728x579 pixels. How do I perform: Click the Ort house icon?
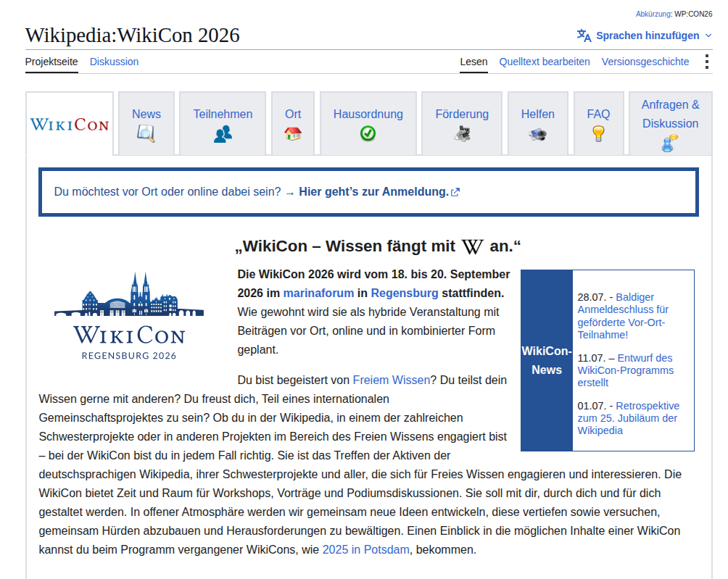point(293,134)
